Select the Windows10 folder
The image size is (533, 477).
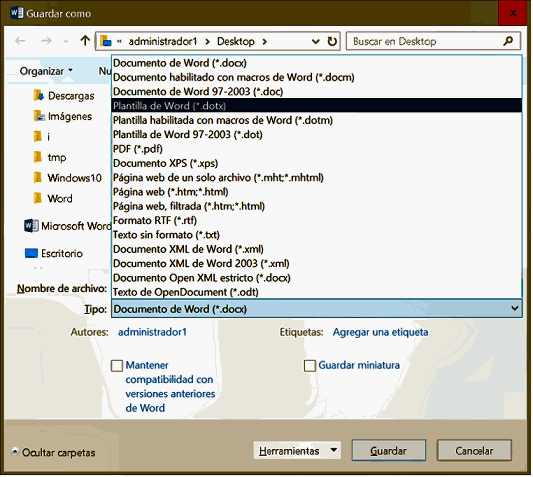point(67,178)
